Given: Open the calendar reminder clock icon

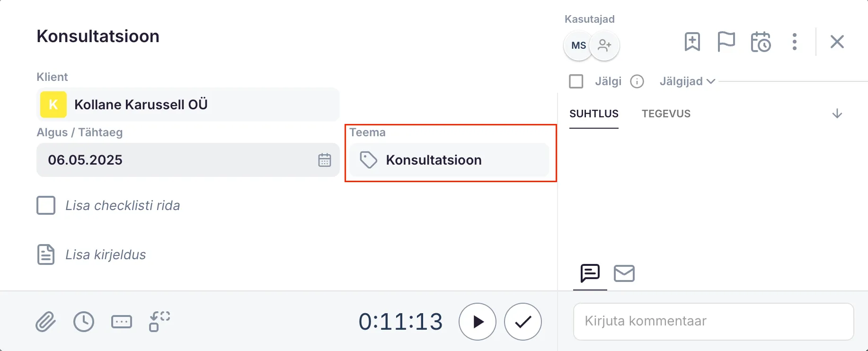Looking at the screenshot, I should [x=761, y=42].
